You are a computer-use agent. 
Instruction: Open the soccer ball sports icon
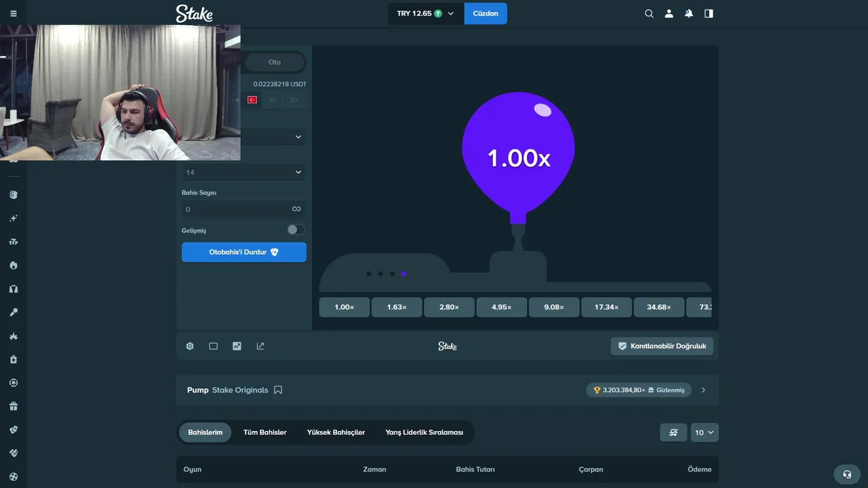coord(14,476)
